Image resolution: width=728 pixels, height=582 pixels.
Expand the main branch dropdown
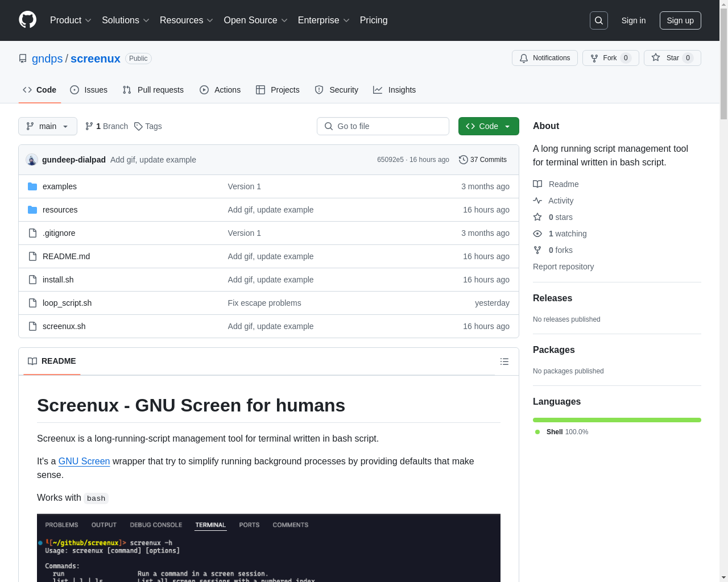coord(48,126)
